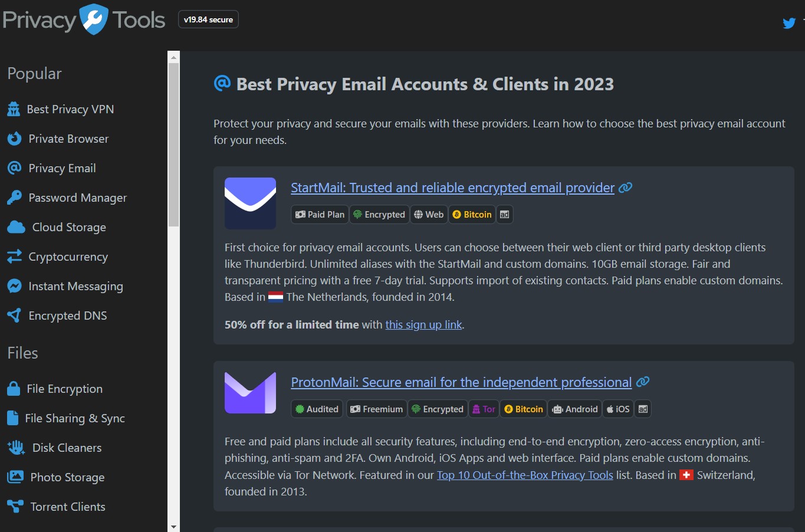Click the ad icon on StartMail card
Screen dimensions: 805x532
pos(505,215)
